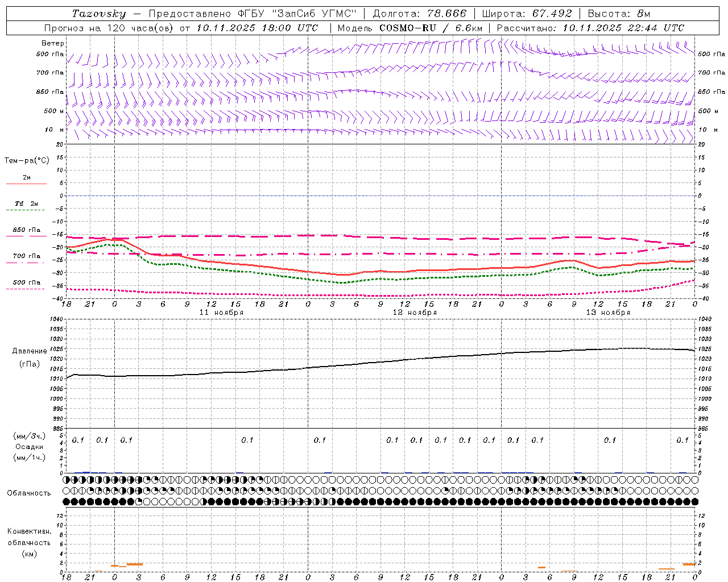Click the 700 гПа temperature legend entry
Viewport: 728px width, 582px height.
27,256
